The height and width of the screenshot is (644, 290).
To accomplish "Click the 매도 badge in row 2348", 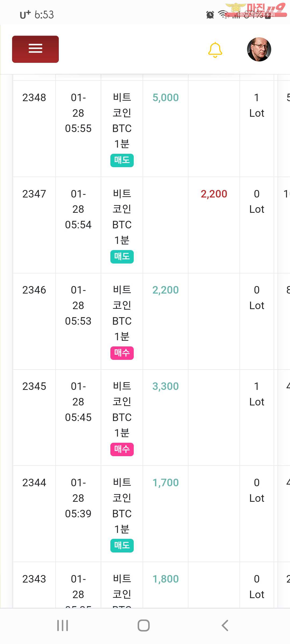I will click(122, 160).
